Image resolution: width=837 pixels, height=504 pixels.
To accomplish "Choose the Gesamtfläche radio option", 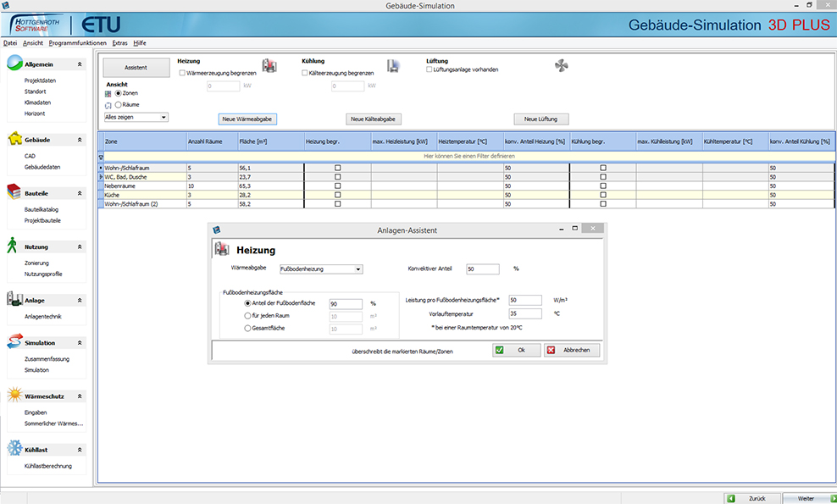I will 247,328.
